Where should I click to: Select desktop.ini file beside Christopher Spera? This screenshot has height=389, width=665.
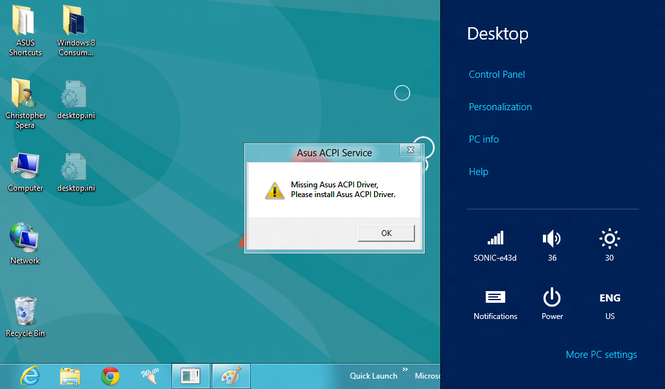(x=76, y=100)
